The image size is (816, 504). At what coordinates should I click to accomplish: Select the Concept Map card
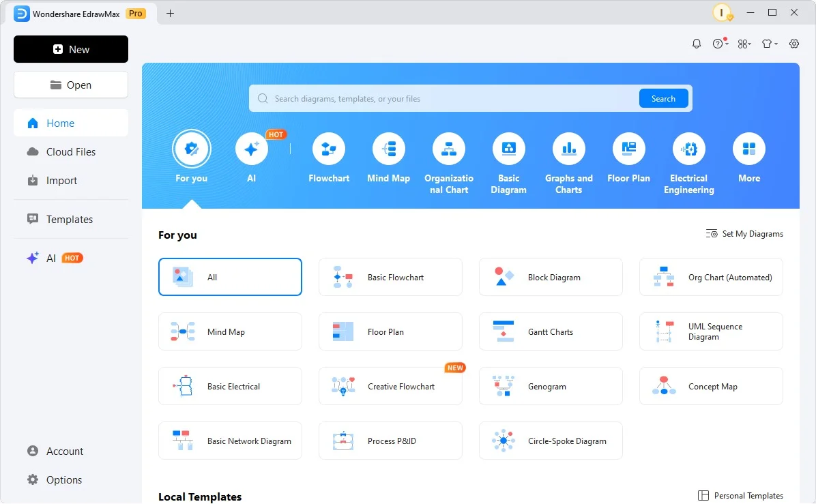point(711,387)
